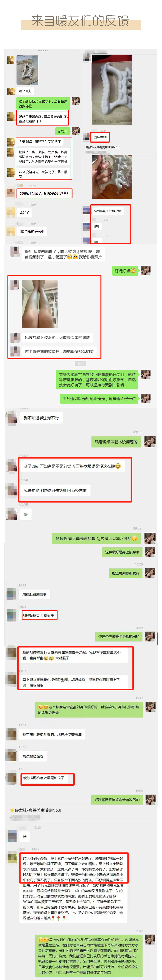Screen dimensions: 162x980
Task: Click the 10:42 timestamp label
Action: pos(80,363)
